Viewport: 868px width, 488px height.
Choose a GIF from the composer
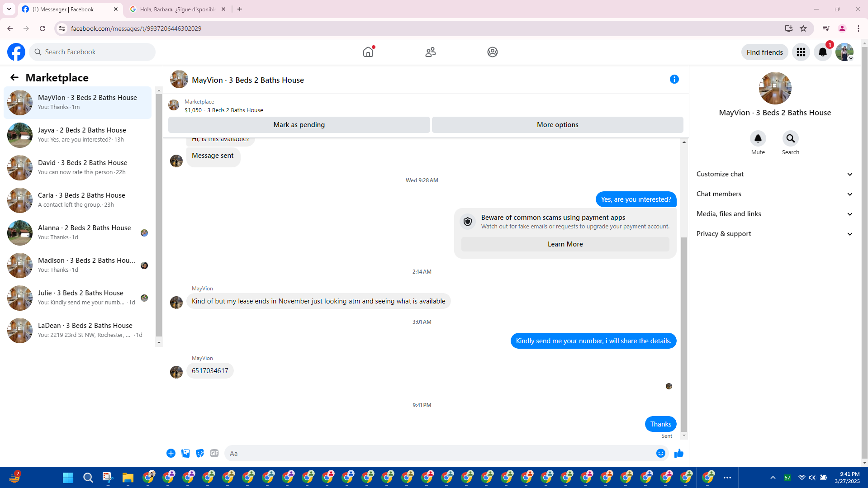coord(214,453)
